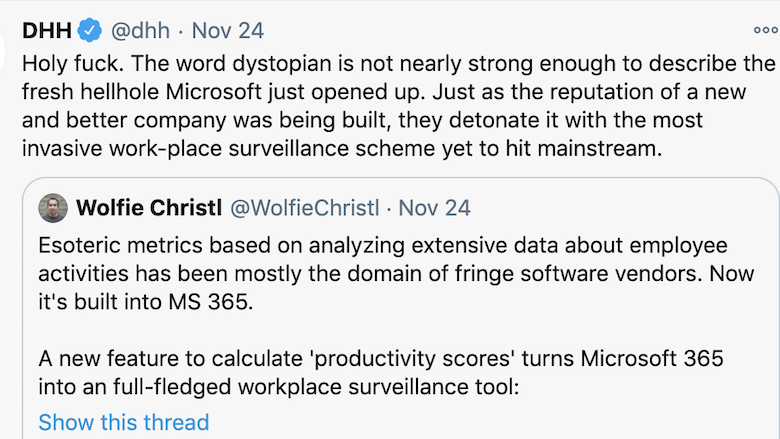Image resolution: width=780 pixels, height=439 pixels.
Task: Click Wolfie Christl's round profile avatar
Action: pyautogui.click(x=53, y=208)
